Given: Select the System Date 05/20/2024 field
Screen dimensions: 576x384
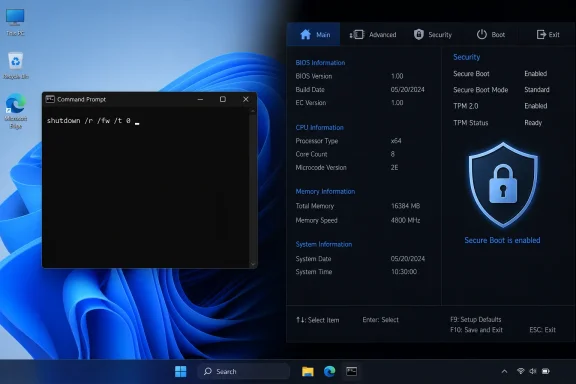Looking at the screenshot, I should [x=408, y=259].
